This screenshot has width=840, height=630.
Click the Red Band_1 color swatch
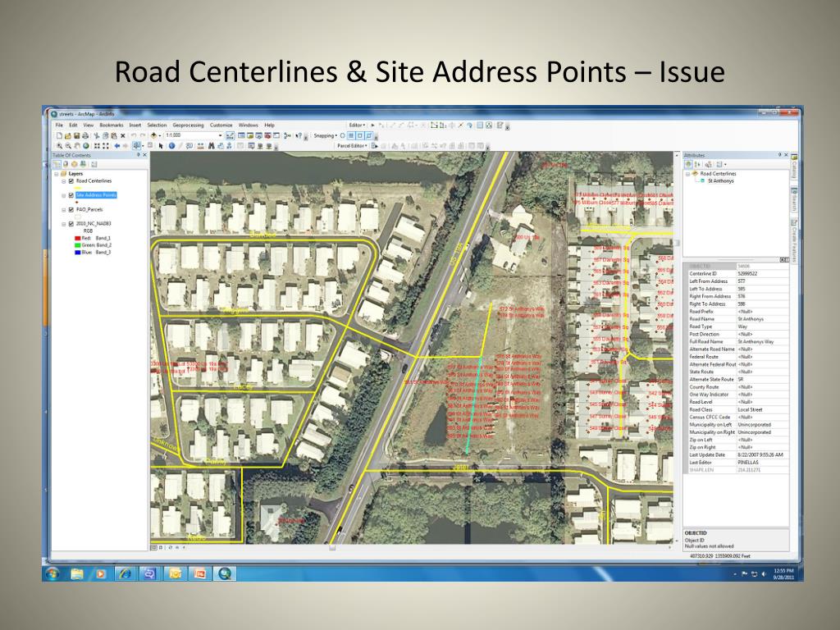pos(78,239)
